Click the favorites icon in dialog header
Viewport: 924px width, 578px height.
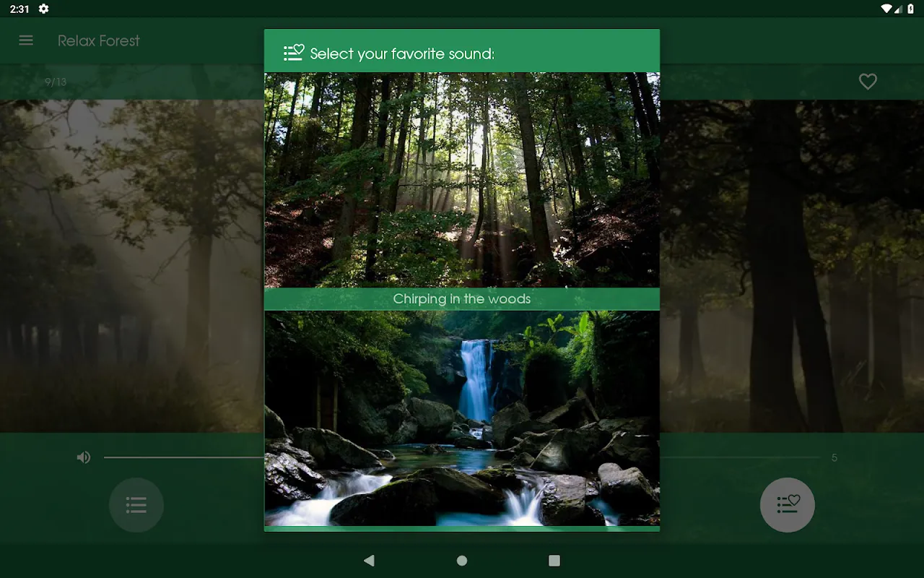(294, 53)
